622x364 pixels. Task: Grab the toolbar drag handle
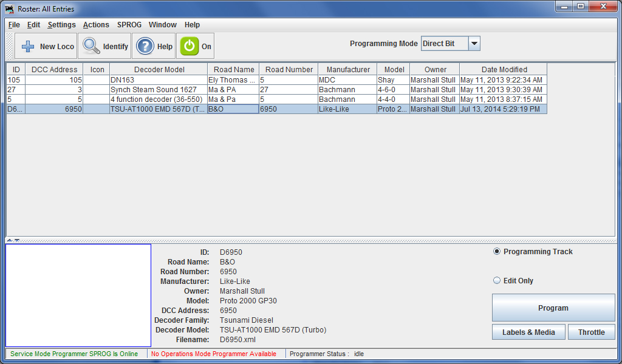(x=10, y=46)
